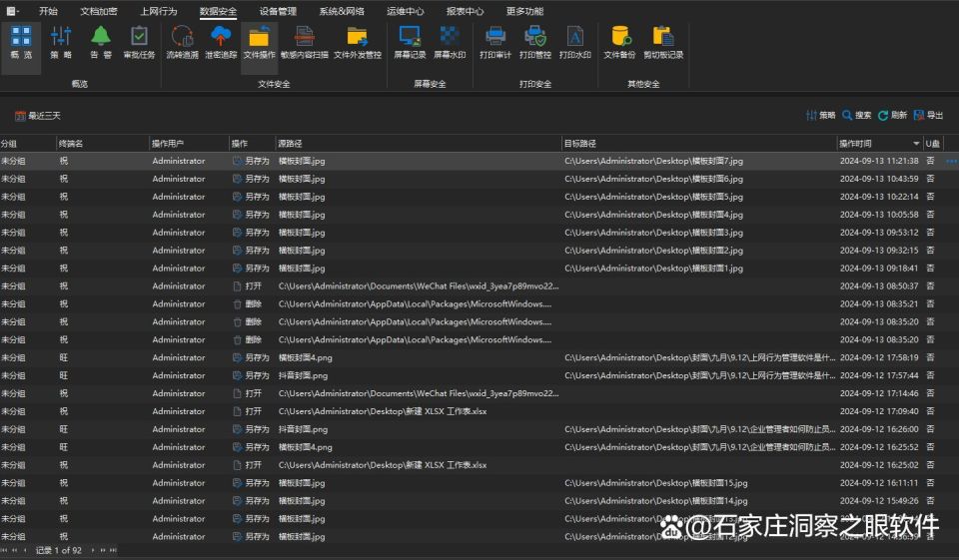The image size is (959, 560).
Task: Switch to the 文档加密 tab
Action: point(99,11)
